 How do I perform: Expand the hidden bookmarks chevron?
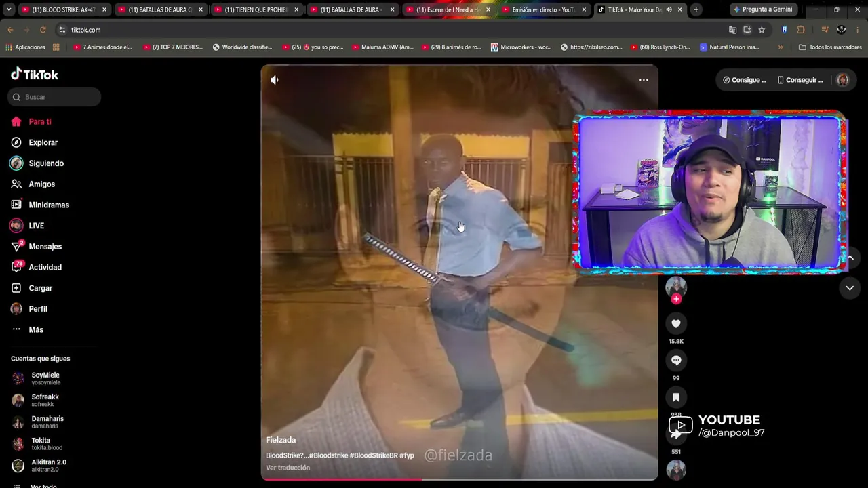[781, 47]
